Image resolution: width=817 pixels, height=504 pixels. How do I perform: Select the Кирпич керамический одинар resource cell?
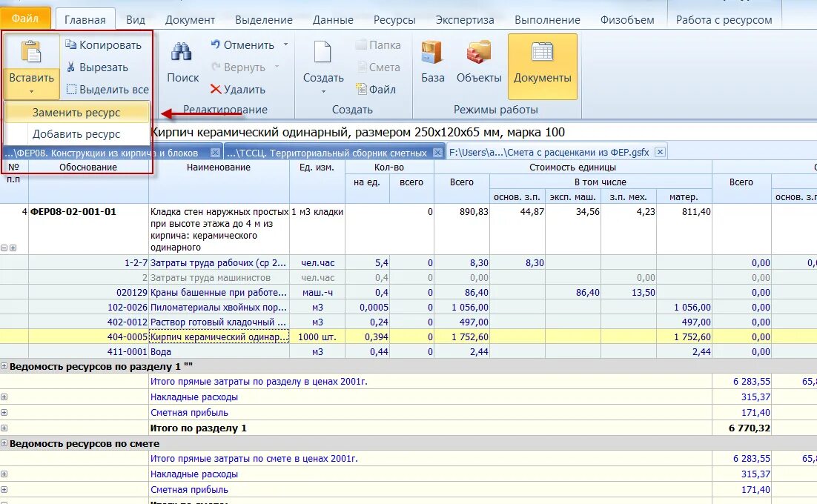click(219, 337)
